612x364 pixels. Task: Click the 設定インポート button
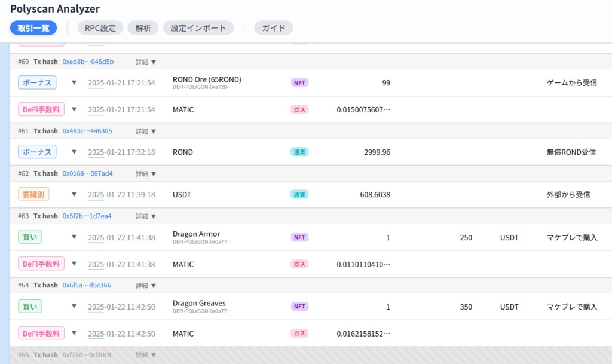tap(198, 27)
